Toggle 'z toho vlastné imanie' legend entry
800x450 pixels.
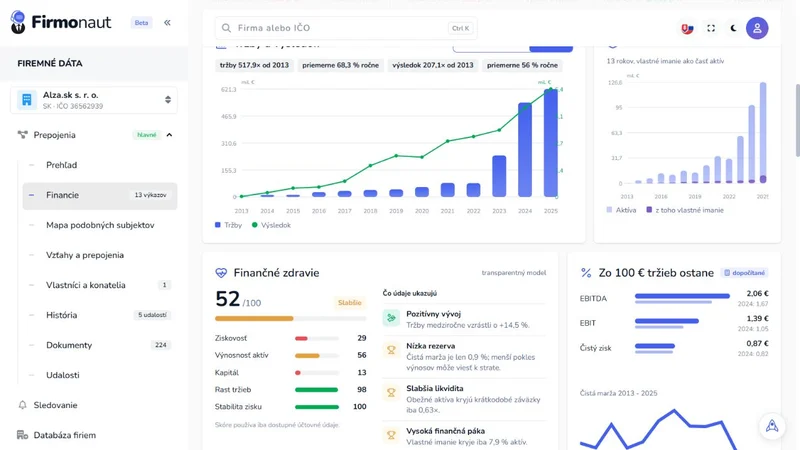pos(685,210)
